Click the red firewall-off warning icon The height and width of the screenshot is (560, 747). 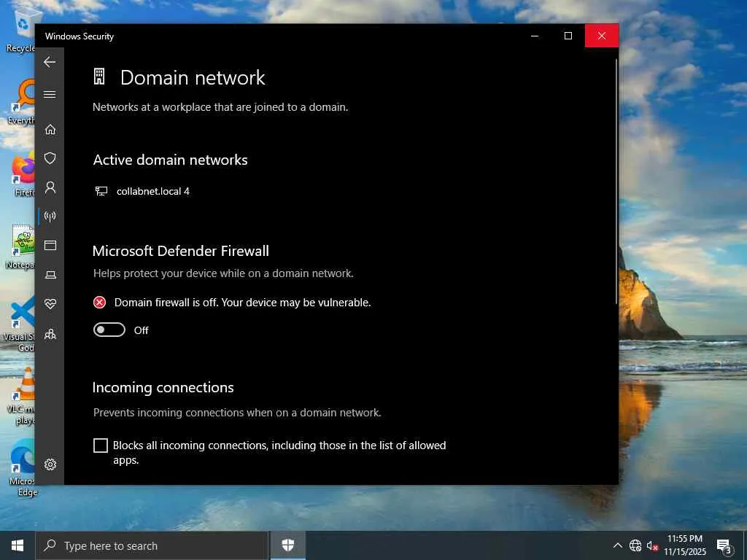tap(99, 303)
